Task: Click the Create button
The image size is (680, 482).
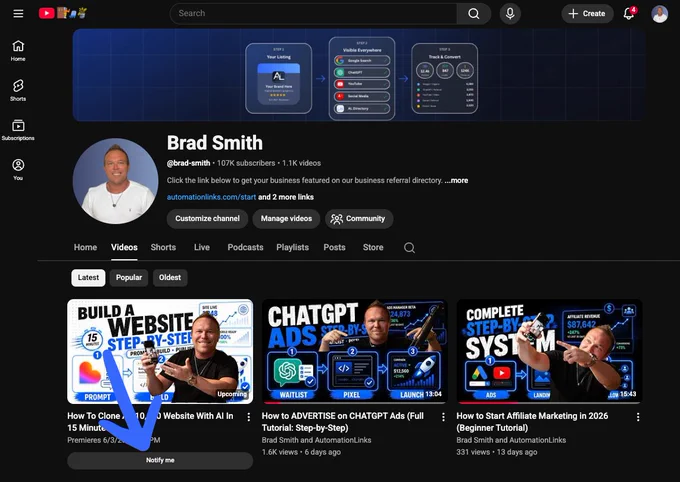Action: pyautogui.click(x=587, y=13)
